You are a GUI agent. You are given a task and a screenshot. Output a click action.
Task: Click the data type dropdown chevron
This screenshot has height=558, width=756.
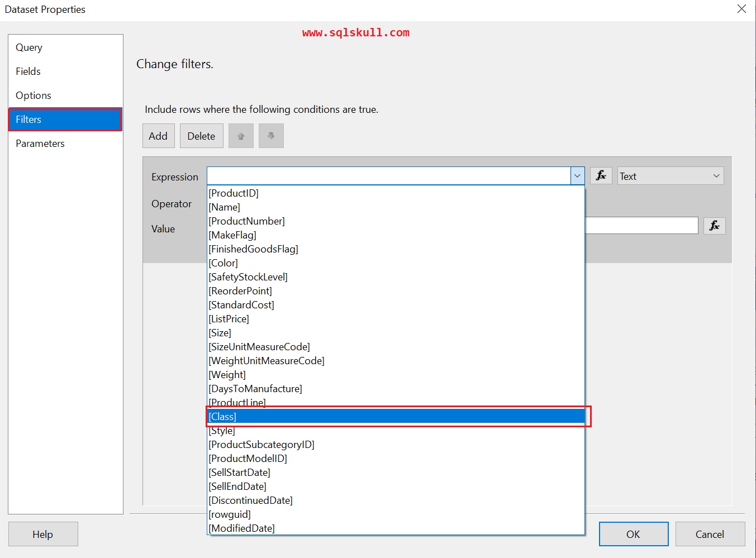716,175
